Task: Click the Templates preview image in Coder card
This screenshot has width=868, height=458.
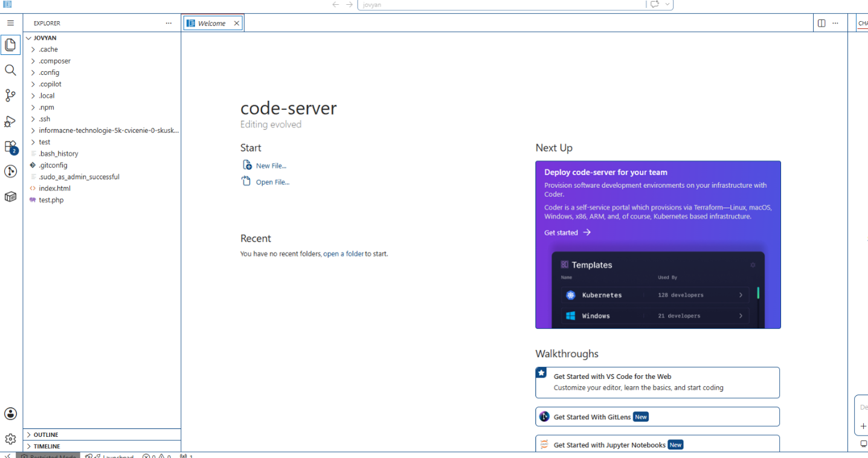Action: 658,290
